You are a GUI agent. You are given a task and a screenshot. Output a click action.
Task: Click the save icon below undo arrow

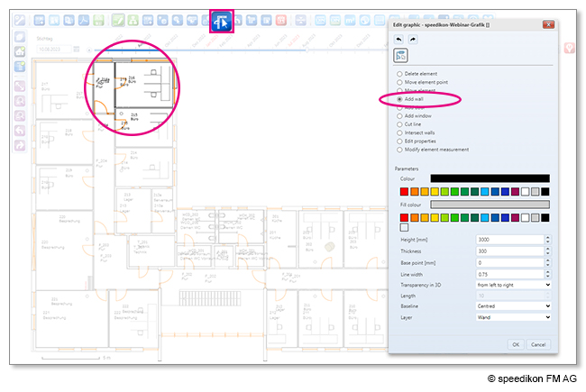400,56
